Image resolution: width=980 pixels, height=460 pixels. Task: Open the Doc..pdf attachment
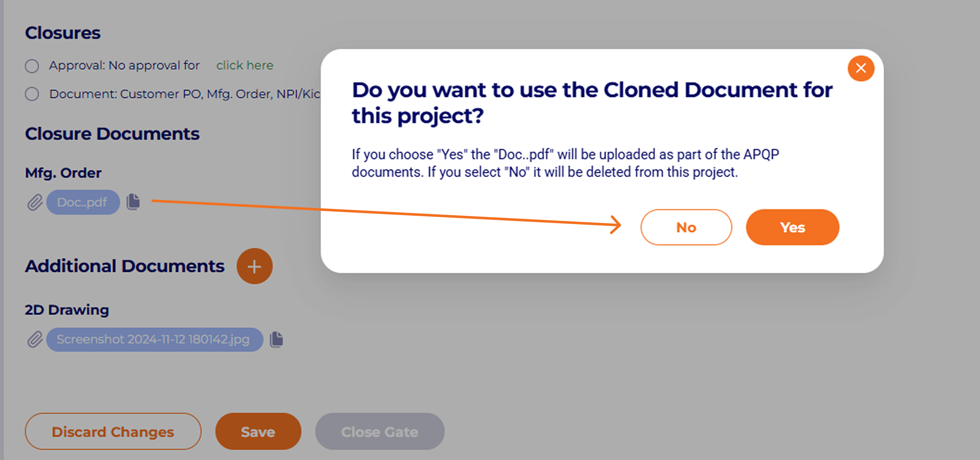[82, 202]
